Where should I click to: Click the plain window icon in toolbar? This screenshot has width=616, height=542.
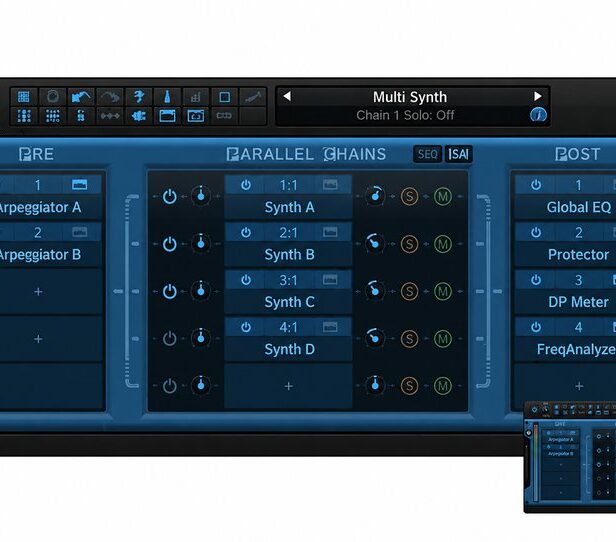coord(167,116)
